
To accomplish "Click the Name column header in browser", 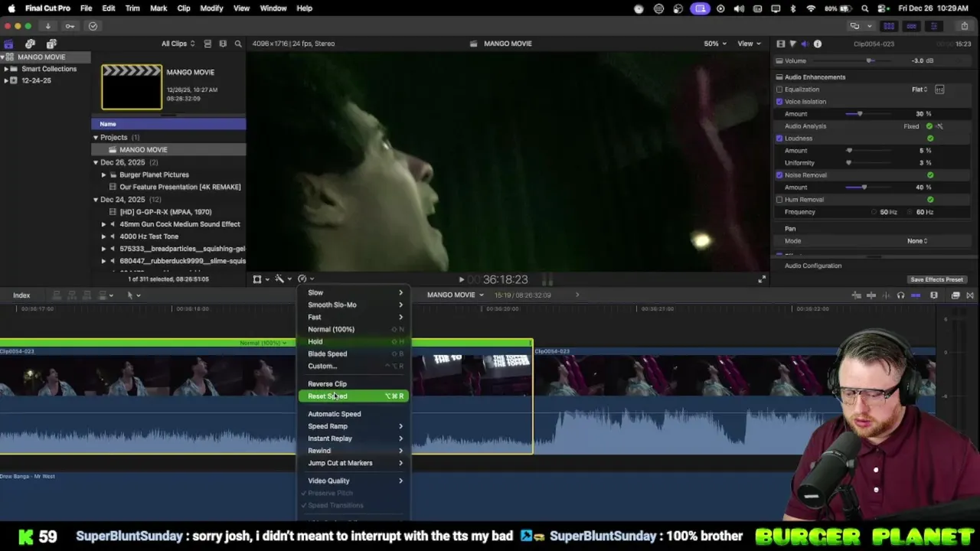I will (x=168, y=124).
